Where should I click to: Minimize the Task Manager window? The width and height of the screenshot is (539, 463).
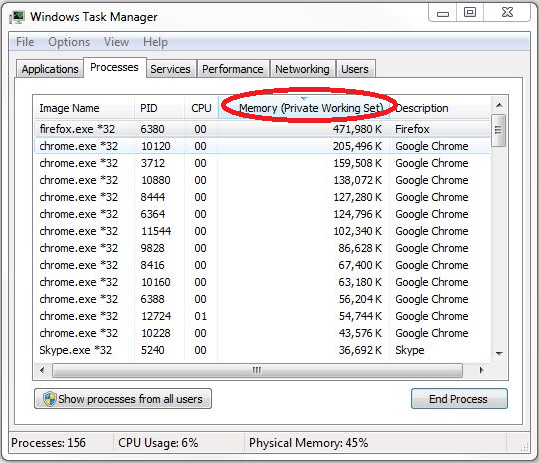tap(443, 13)
